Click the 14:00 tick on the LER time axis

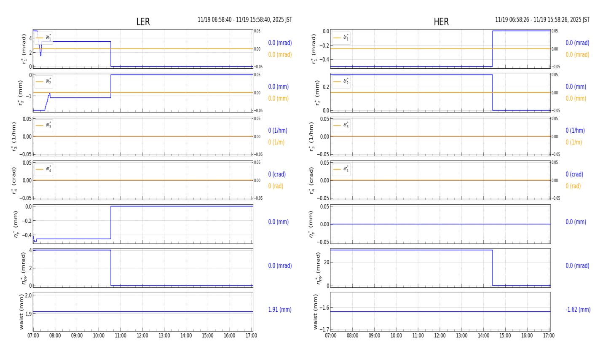pyautogui.click(x=186, y=336)
